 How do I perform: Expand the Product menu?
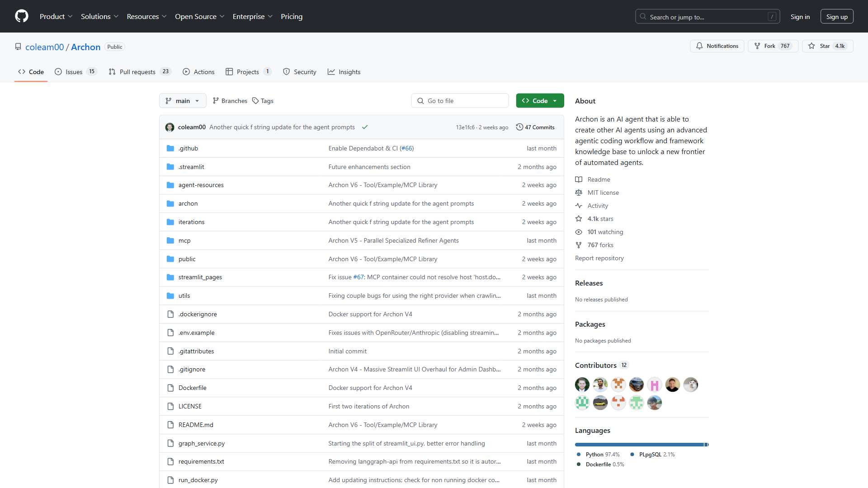click(x=56, y=16)
